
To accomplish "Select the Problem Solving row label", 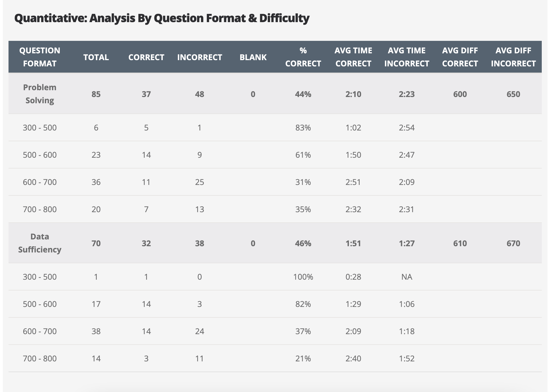I will point(40,94).
